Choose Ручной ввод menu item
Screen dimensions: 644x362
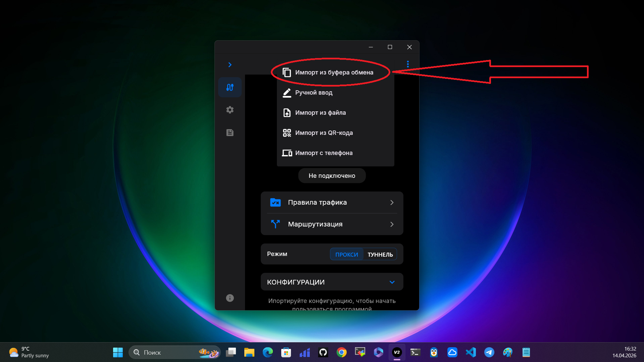pos(314,93)
